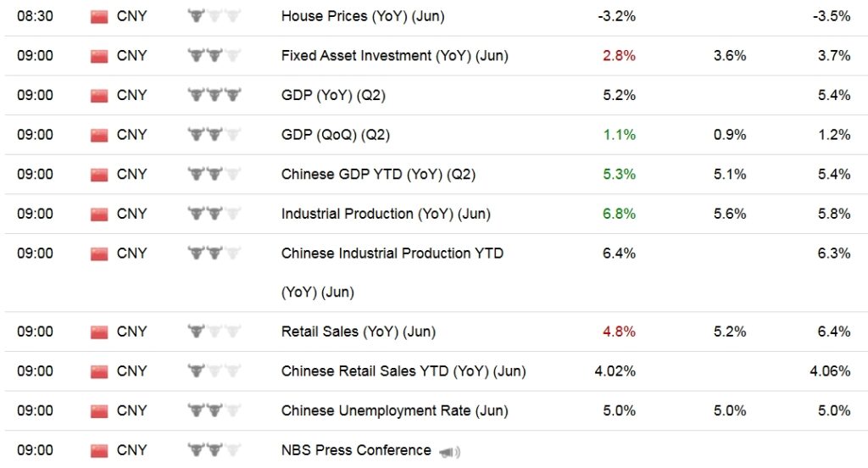Click the speaker icon beside NBS Press Conference
The height and width of the screenshot is (468, 868).
click(x=449, y=451)
